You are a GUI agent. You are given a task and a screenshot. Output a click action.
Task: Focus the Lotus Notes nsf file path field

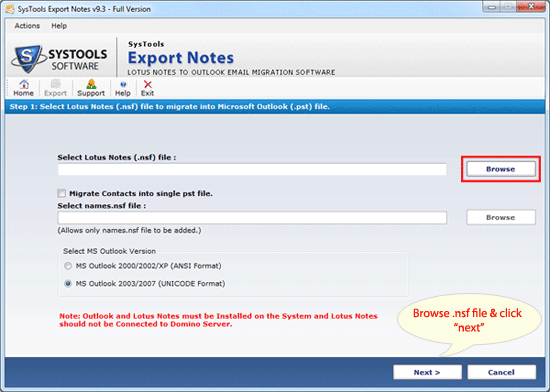click(x=252, y=169)
